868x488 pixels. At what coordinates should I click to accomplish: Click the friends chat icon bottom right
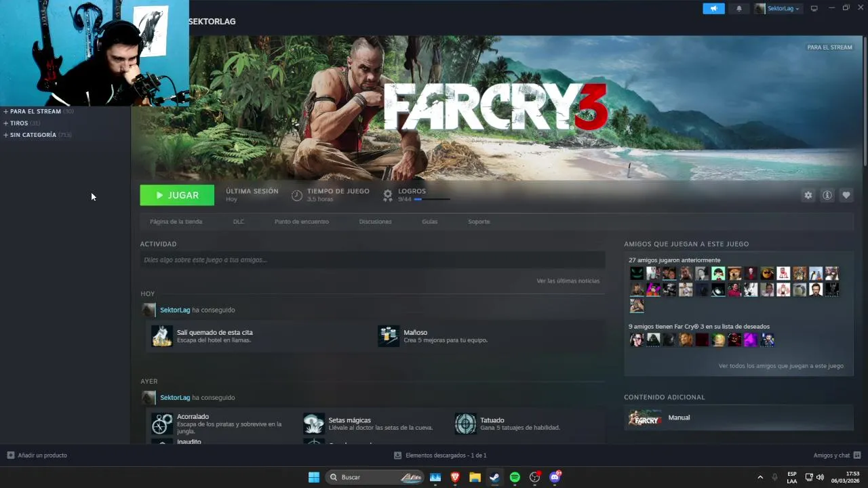click(857, 455)
